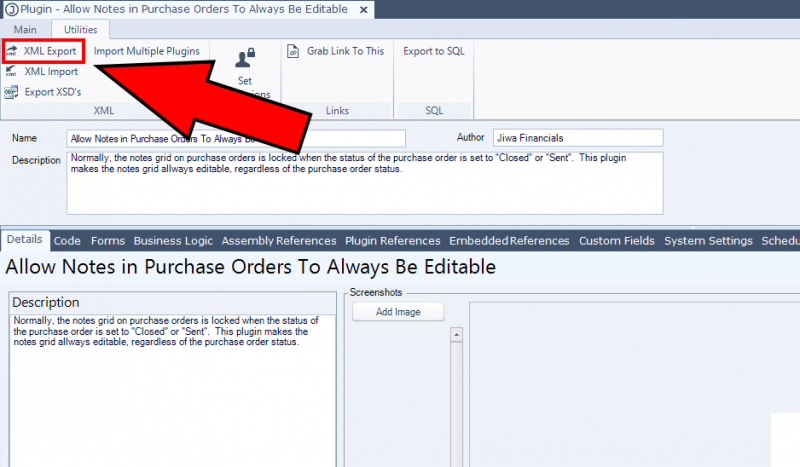Click the XML Import icon
The width and height of the screenshot is (800, 467).
click(11, 71)
